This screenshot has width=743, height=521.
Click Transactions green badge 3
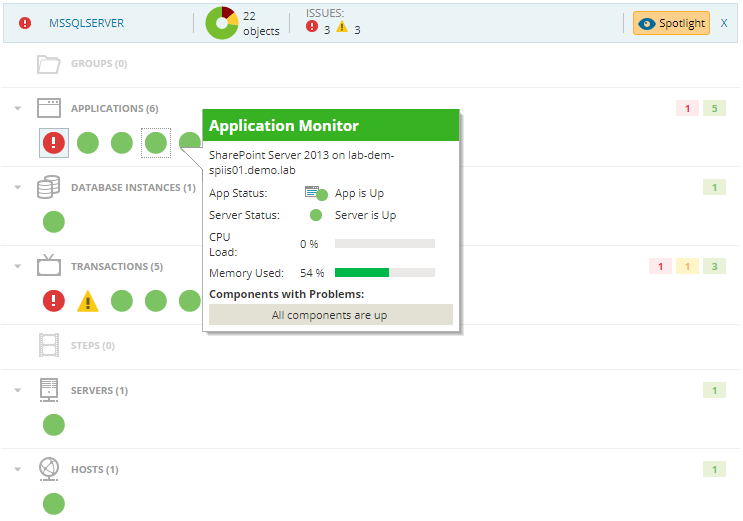714,266
